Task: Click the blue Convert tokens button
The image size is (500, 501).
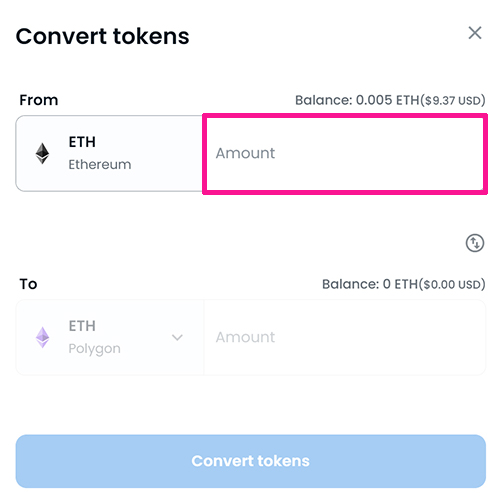Action: click(250, 461)
